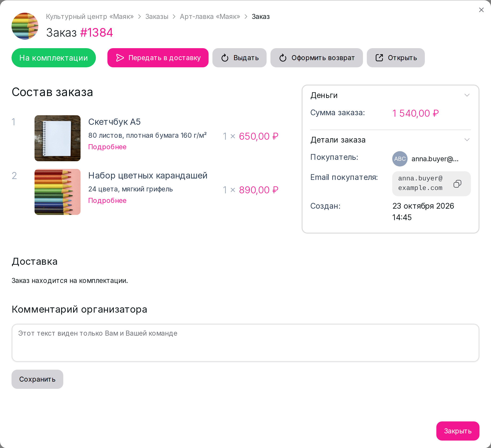The image size is (491, 448).
Task: Click price 890,00 ₽
Action: (x=258, y=190)
